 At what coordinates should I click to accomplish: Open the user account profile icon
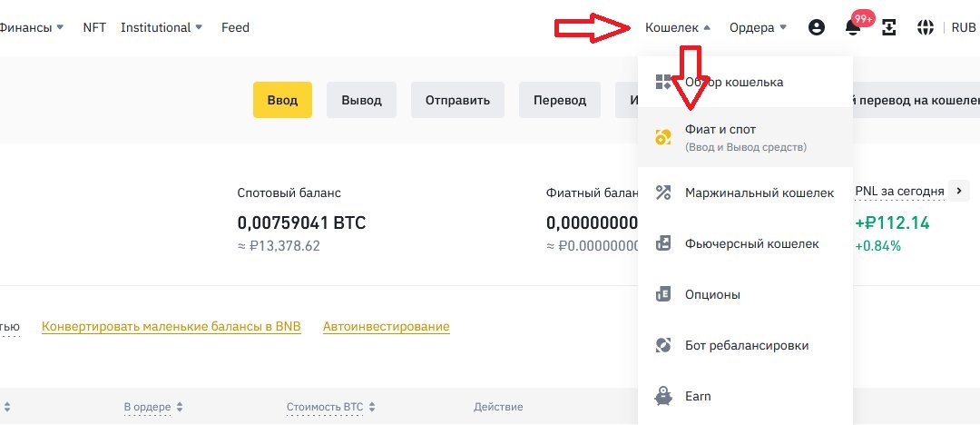816,27
